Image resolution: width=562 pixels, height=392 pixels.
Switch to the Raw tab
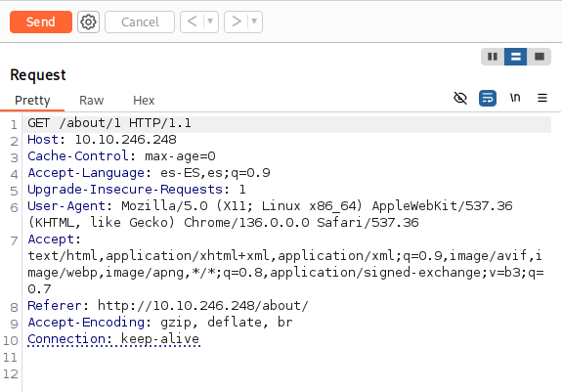92,101
